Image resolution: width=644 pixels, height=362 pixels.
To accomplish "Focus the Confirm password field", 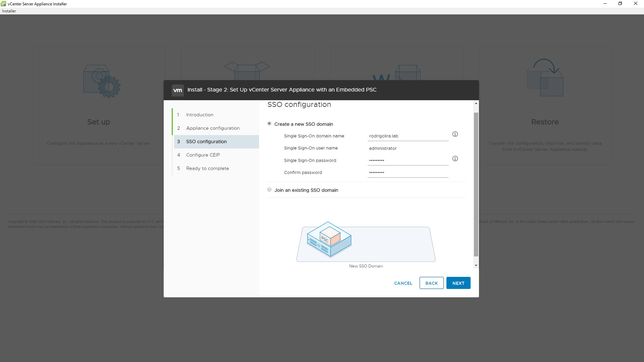I will [408, 173].
